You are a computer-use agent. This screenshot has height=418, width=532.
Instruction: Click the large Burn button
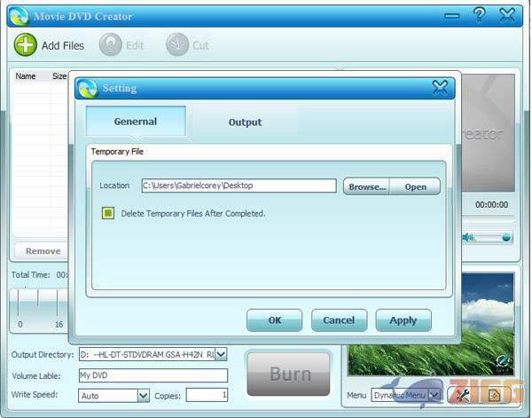click(289, 374)
